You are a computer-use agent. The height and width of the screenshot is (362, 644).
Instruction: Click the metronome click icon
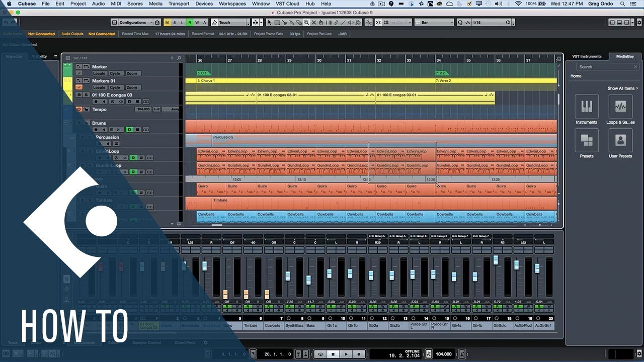point(462,354)
